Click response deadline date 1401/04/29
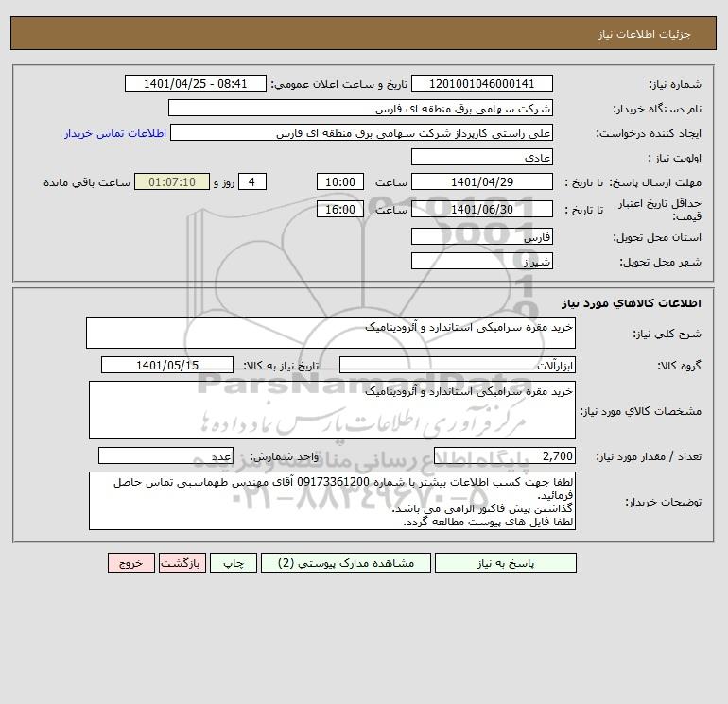Image resolution: width=728 pixels, height=704 pixels. pos(482,182)
